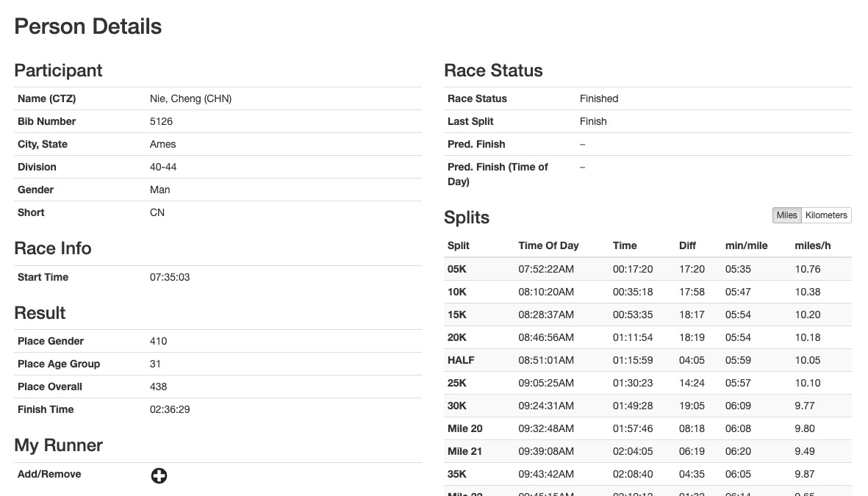
Task: Click the "Diff" column header
Action: [687, 245]
